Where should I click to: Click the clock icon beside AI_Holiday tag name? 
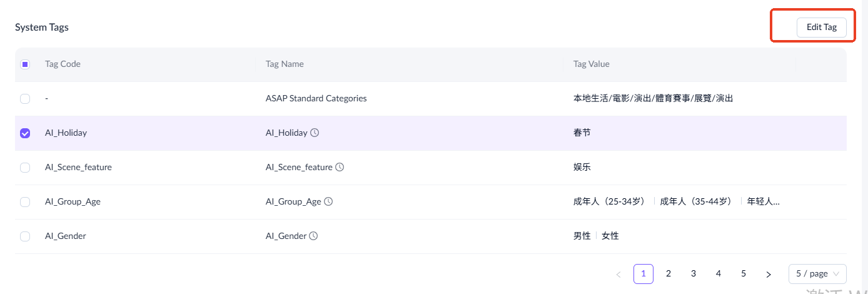tap(315, 133)
